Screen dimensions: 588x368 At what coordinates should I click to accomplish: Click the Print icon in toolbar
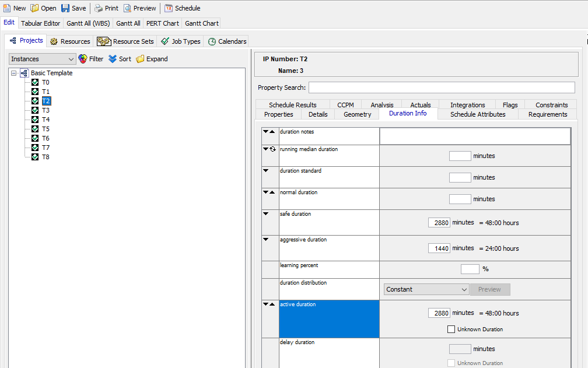[99, 8]
